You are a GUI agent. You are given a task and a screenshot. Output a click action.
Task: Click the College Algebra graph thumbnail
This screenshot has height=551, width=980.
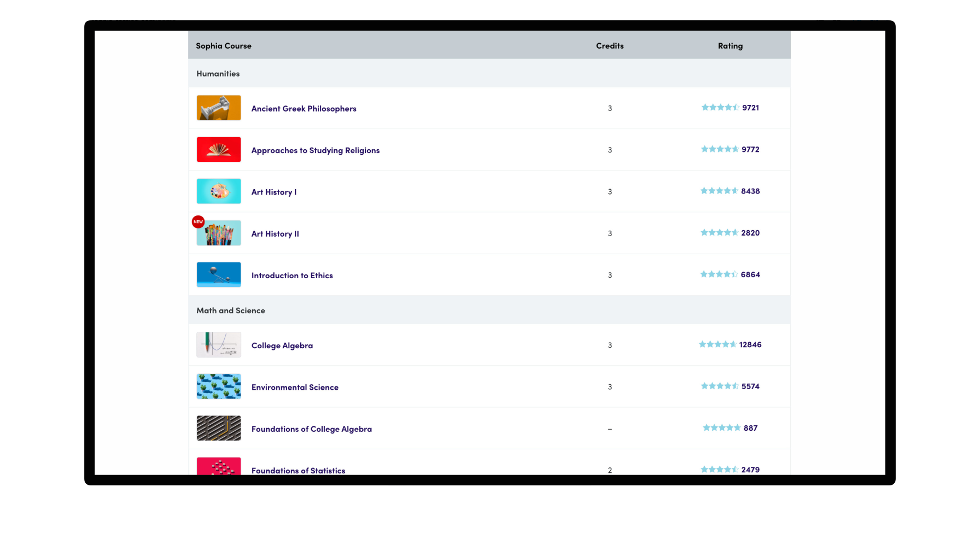coord(219,344)
